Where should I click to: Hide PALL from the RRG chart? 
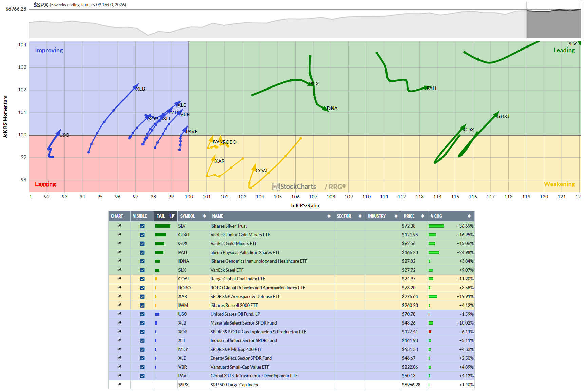[142, 253]
